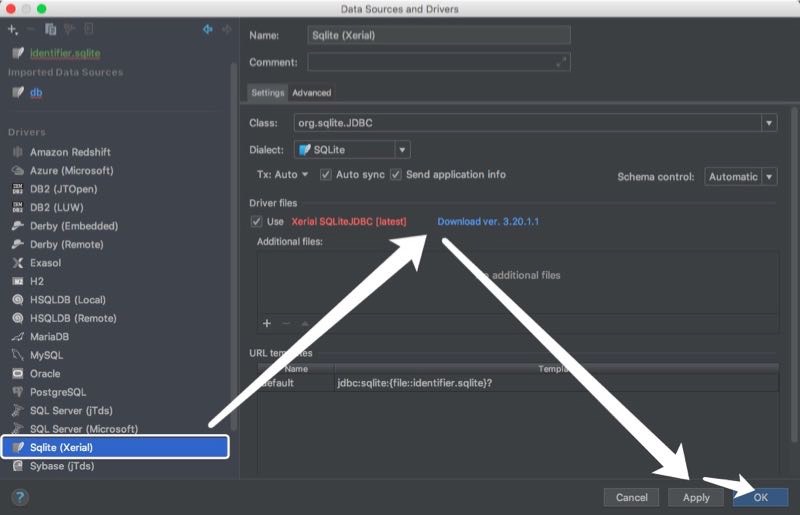Click the plus icon under Additional files
Viewport: 800px width, 515px height.
266,323
